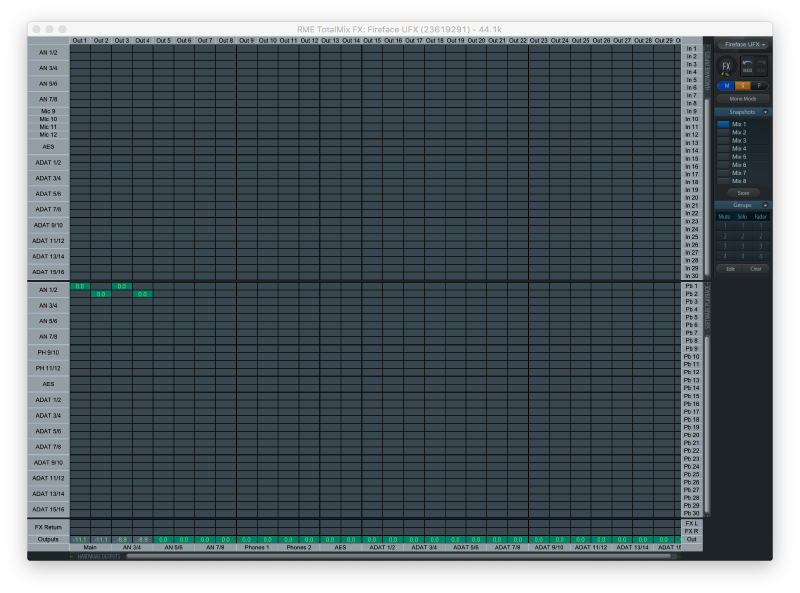800x593 pixels.
Task: Click the Out 29 column header
Action: tap(664, 40)
